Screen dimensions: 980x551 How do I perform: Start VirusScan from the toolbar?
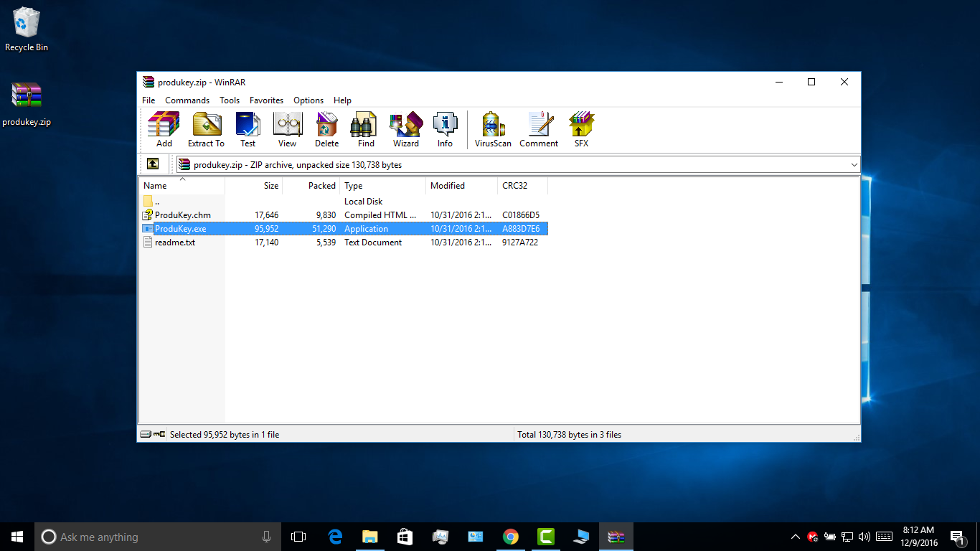tap(493, 130)
